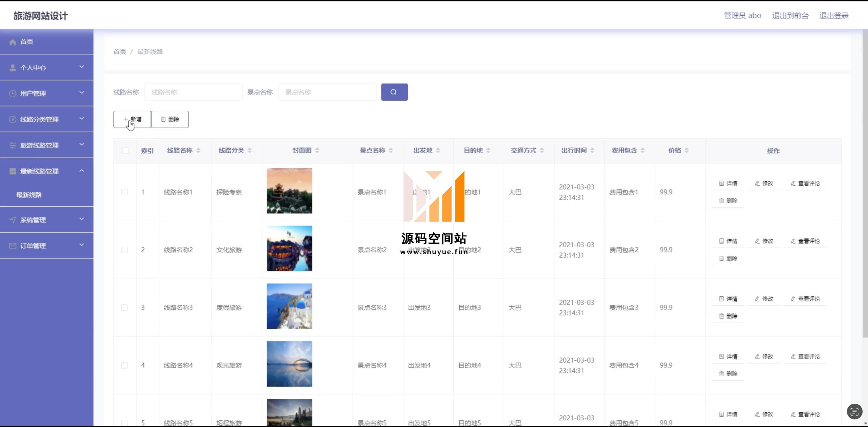868x427 pixels.
Task: Click the sort arrows on 出发地 column
Action: click(x=438, y=150)
